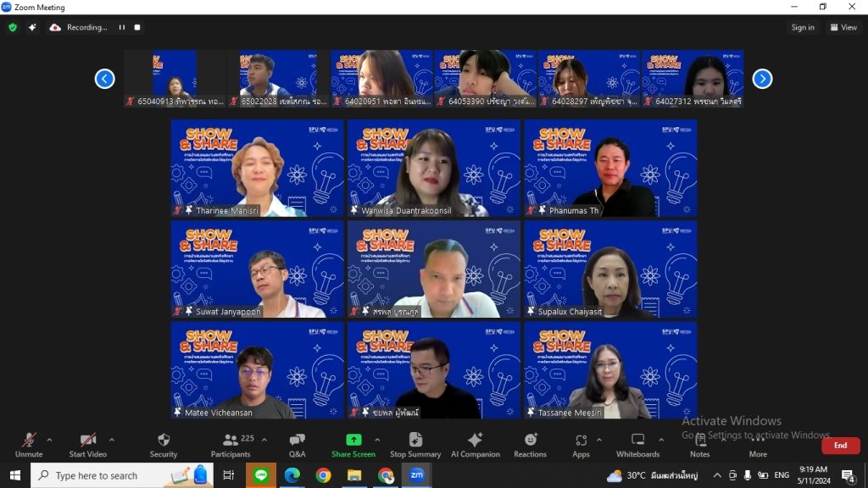Open the Windows Start menu
Screen dimensions: 868x488
[x=15, y=475]
